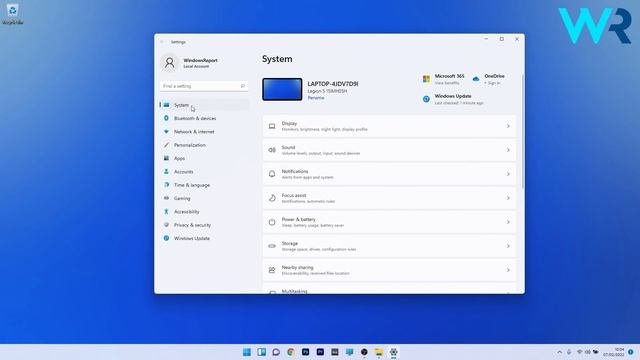
Task: Open Accessibility settings
Action: coord(204,212)
